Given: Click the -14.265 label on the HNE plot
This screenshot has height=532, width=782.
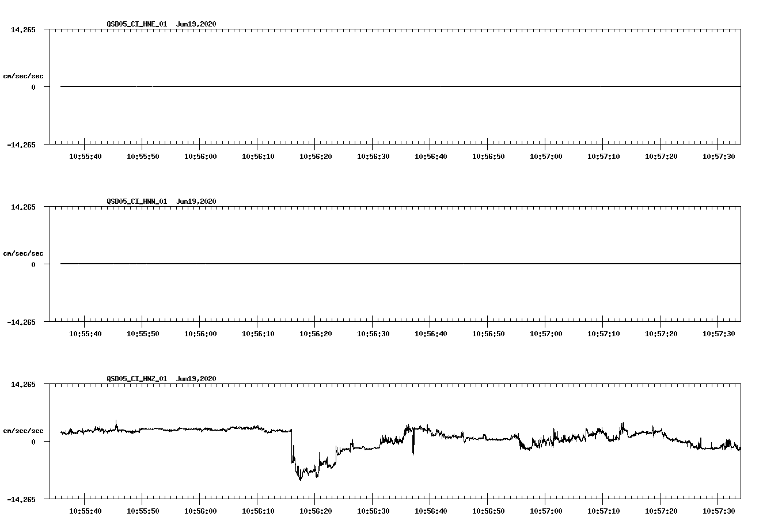Looking at the screenshot, I should (21, 145).
